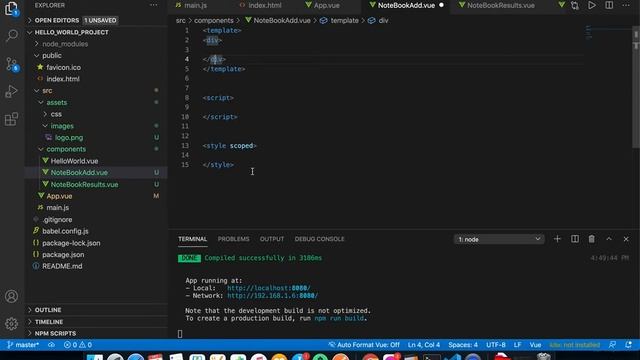Switch to the App.vue editor tab

coord(327,5)
